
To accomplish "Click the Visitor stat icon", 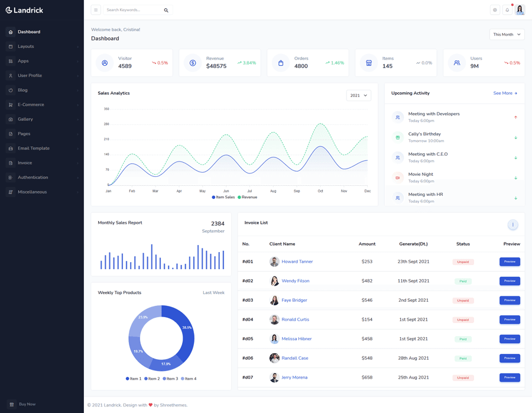I will click(105, 63).
